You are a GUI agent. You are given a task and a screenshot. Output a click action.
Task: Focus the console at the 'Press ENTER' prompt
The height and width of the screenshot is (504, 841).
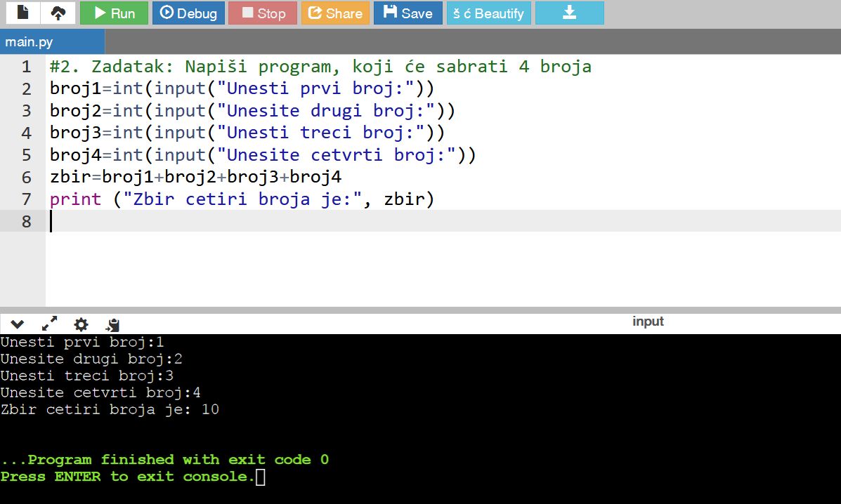260,477
